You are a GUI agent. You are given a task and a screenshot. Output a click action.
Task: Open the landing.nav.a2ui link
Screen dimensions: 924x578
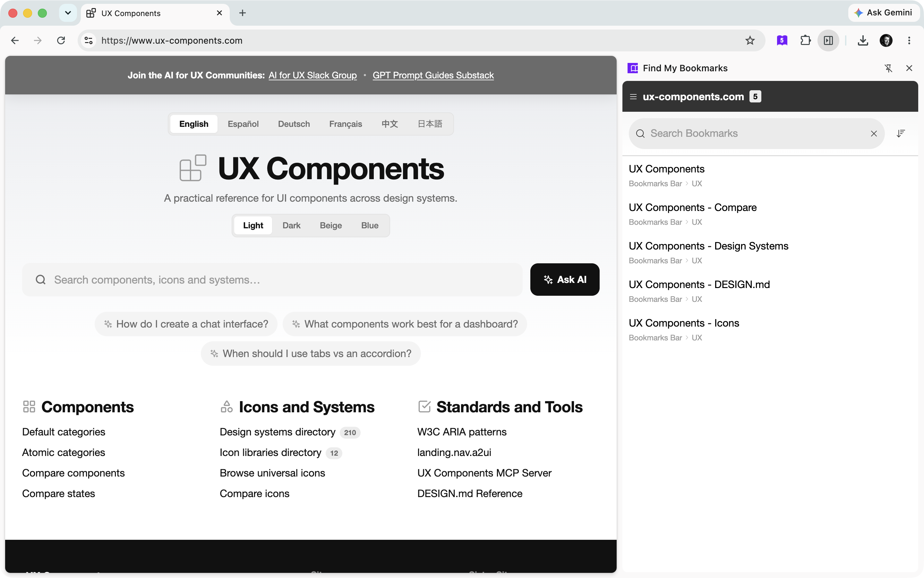coord(454,453)
